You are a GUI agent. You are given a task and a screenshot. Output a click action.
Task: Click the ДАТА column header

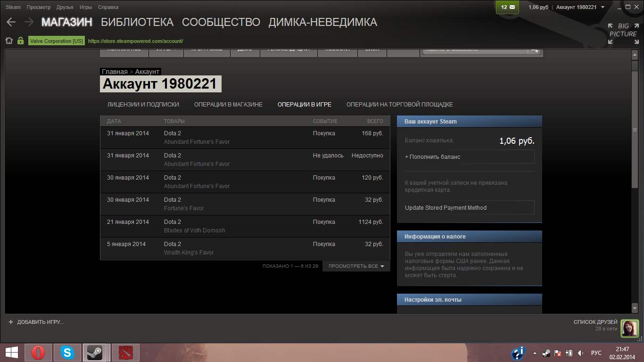[x=114, y=122]
